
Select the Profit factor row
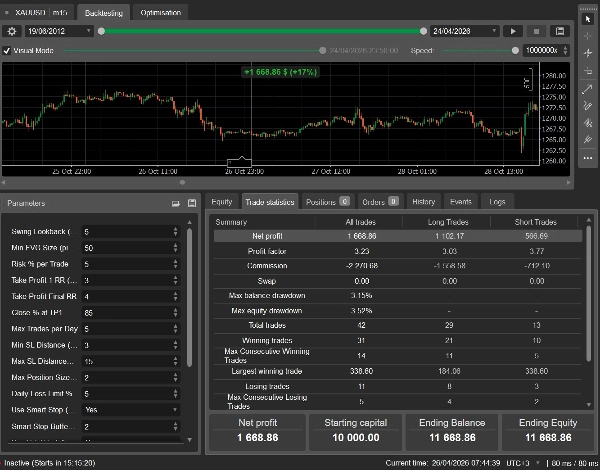398,251
